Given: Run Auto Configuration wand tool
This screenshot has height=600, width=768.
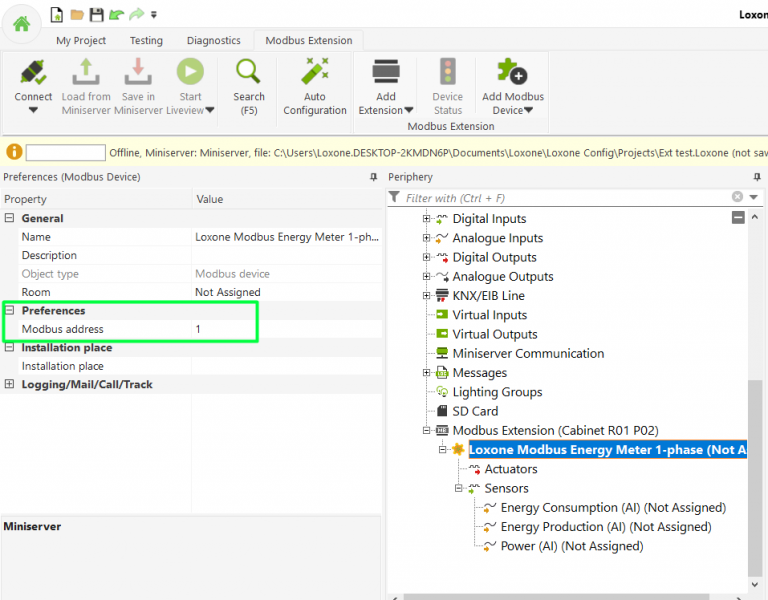Looking at the screenshot, I should (x=315, y=74).
